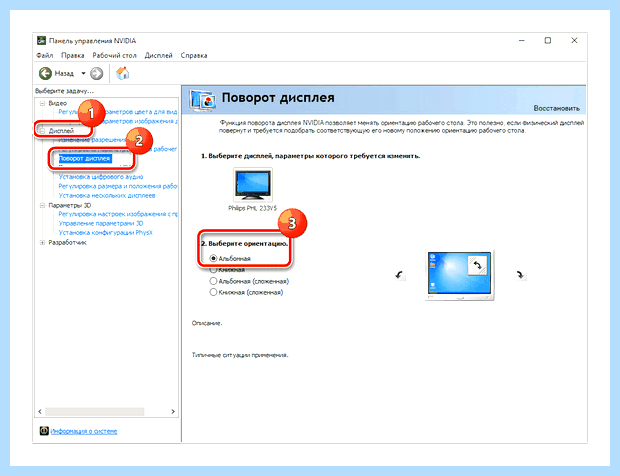Select the Альбомная orientation radio button
The height and width of the screenshot is (476, 620).
[x=213, y=258]
